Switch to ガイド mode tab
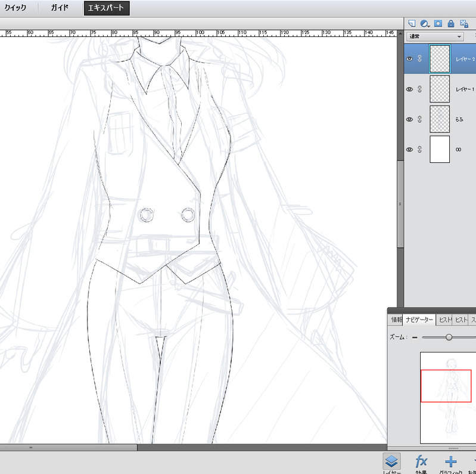Viewport: 476px width, 474px height. click(x=60, y=8)
